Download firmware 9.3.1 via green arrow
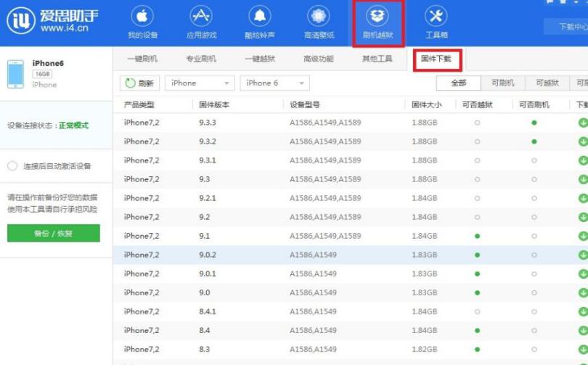 [x=583, y=160]
